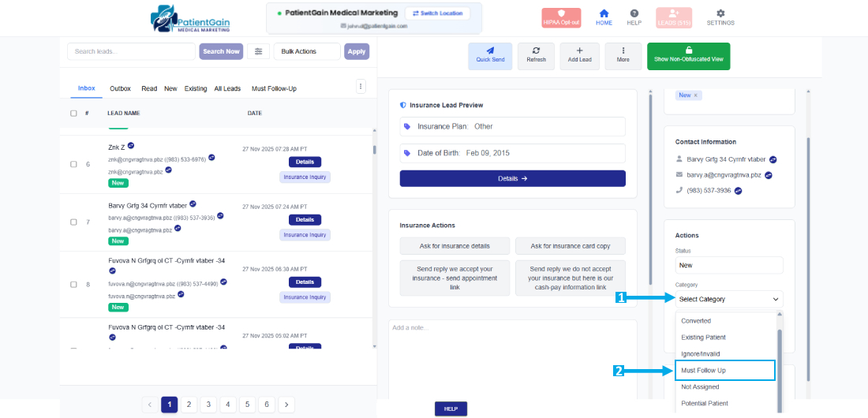Image resolution: width=868 pixels, height=418 pixels.
Task: Click the Apply button
Action: click(x=357, y=51)
